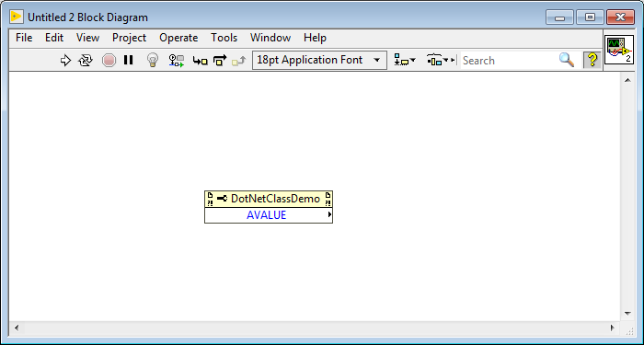Click the Step Out button
This screenshot has height=345, width=644.
point(239,62)
